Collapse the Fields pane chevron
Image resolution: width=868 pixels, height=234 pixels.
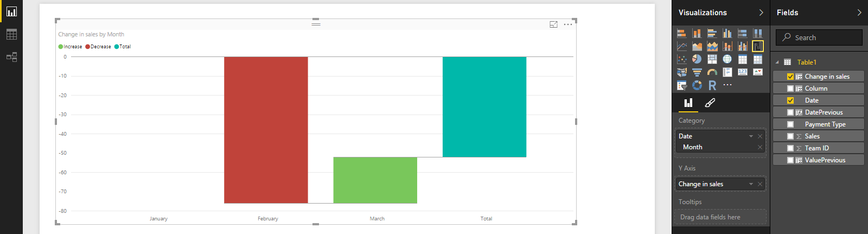pyautogui.click(x=859, y=12)
